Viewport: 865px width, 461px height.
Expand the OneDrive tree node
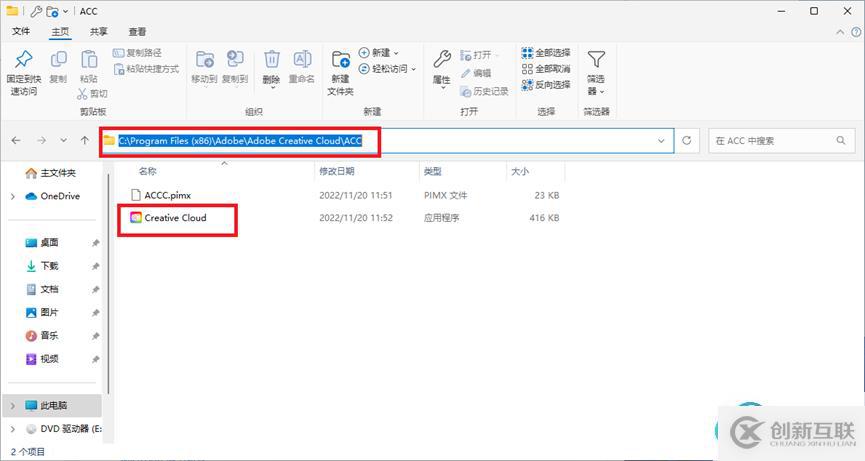13,196
